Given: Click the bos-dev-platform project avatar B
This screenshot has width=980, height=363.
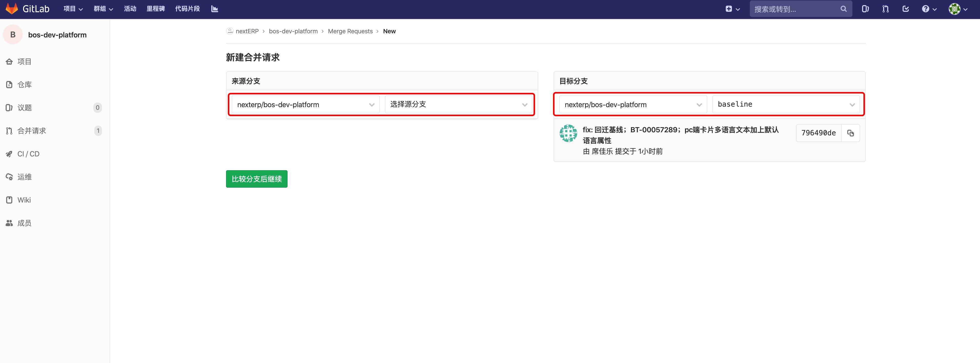Looking at the screenshot, I should [13, 35].
